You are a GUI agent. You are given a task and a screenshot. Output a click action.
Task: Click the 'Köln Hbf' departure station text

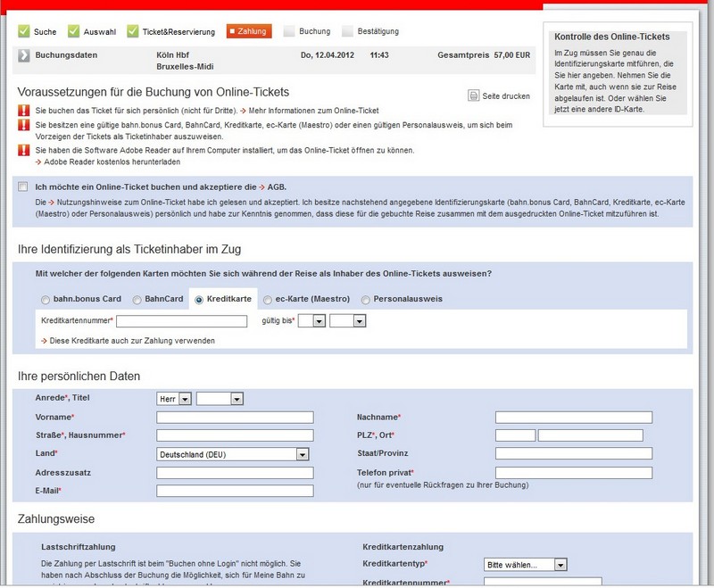[172, 55]
